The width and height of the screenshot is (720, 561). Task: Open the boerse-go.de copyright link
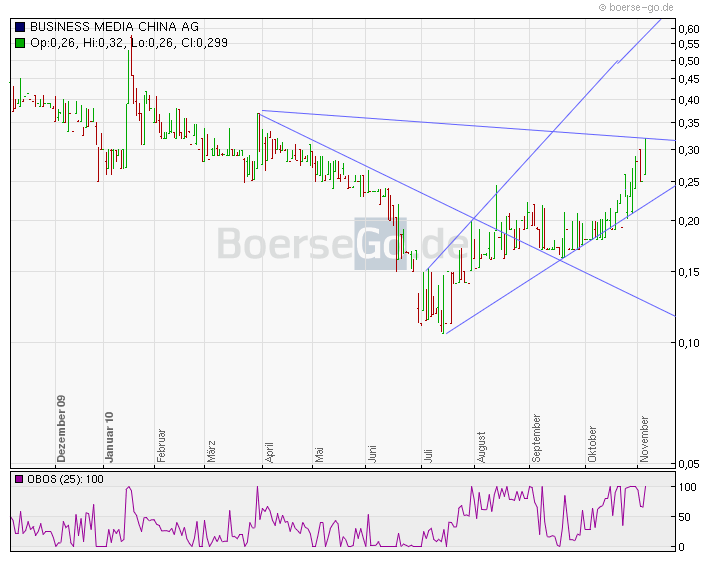tap(636, 7)
